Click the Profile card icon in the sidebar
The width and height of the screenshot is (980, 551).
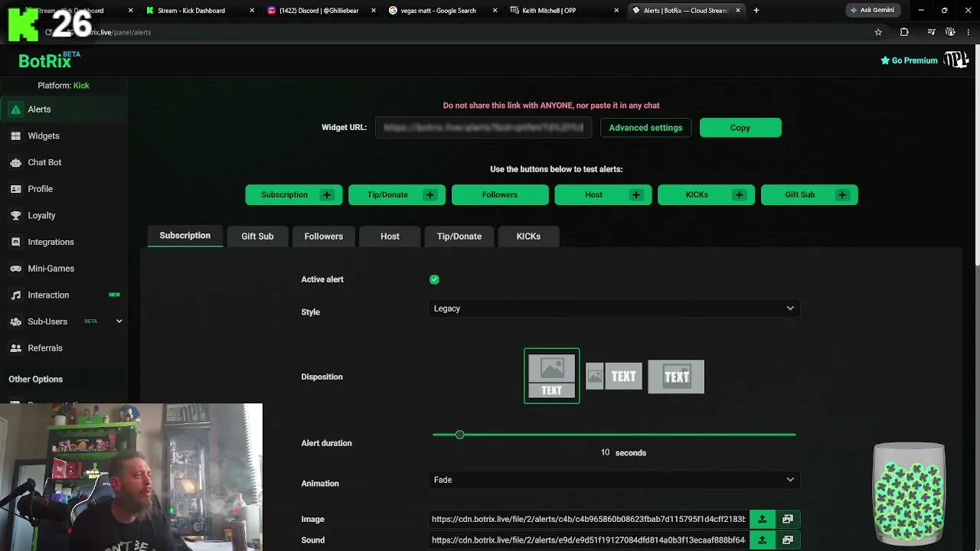[15, 189]
